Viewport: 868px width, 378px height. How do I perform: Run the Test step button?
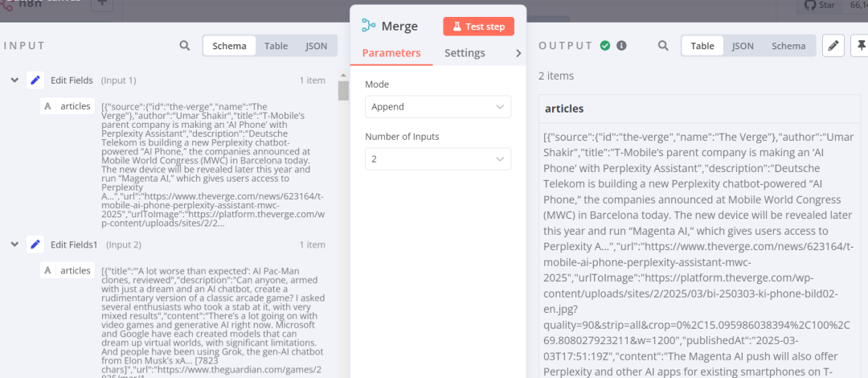click(x=478, y=26)
